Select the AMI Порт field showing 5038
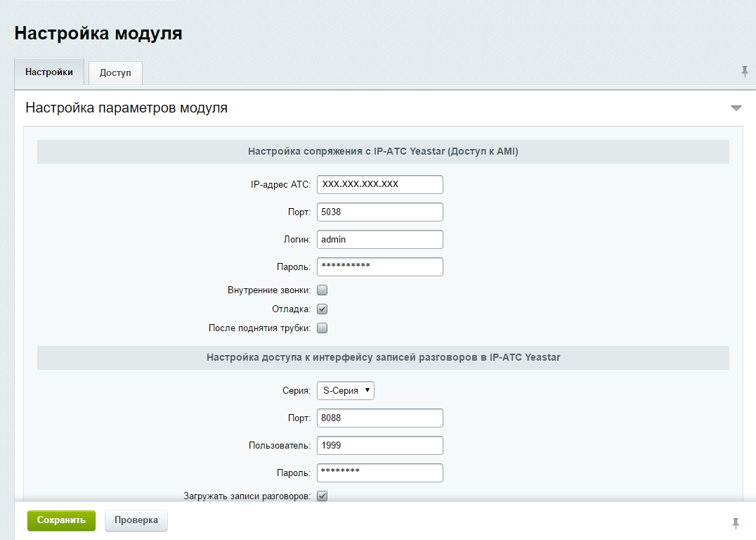The image size is (756, 540). tap(379, 212)
